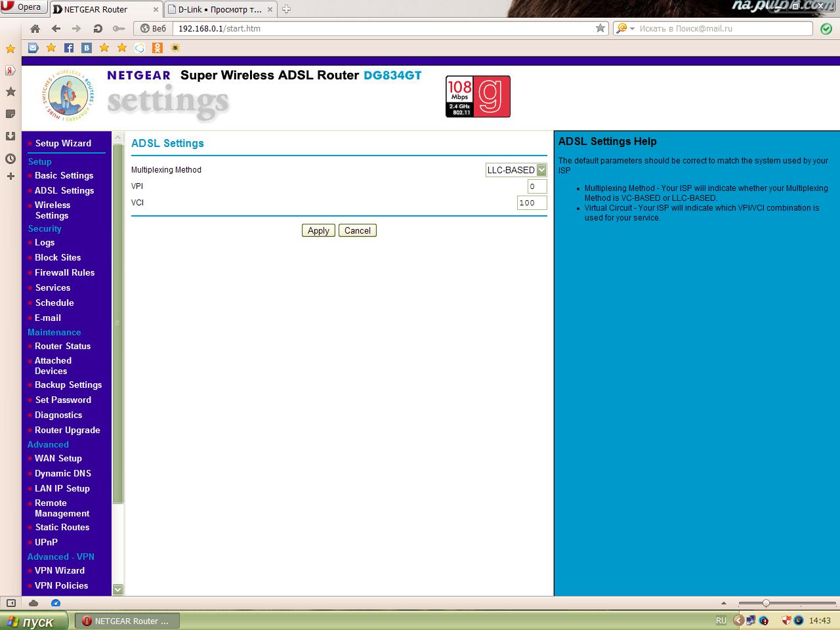View Attached Devices list
Screen dimensions: 840x630
point(53,366)
